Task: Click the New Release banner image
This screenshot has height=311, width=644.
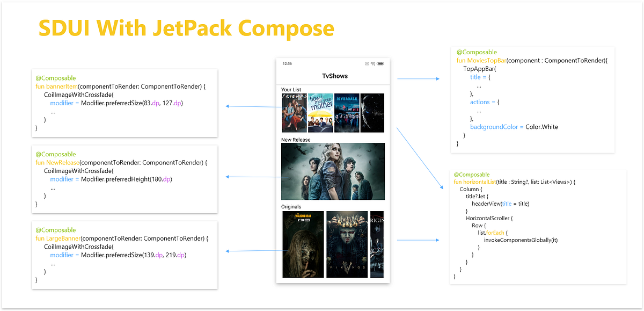Action: coord(333,171)
